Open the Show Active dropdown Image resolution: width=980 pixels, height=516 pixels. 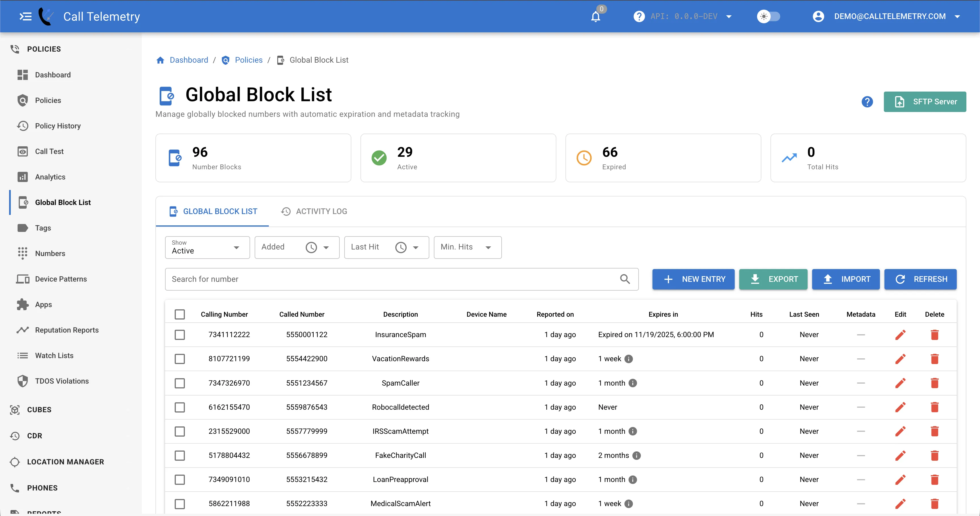207,248
